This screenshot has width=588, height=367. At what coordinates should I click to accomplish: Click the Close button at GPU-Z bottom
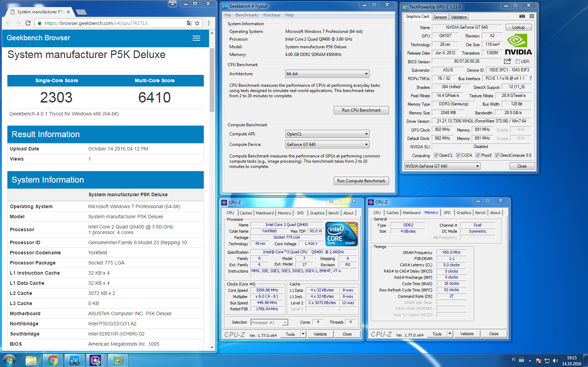coord(522,166)
